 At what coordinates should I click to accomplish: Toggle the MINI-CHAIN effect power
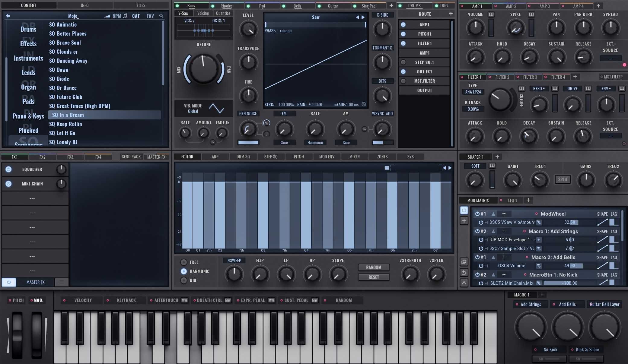point(8,184)
